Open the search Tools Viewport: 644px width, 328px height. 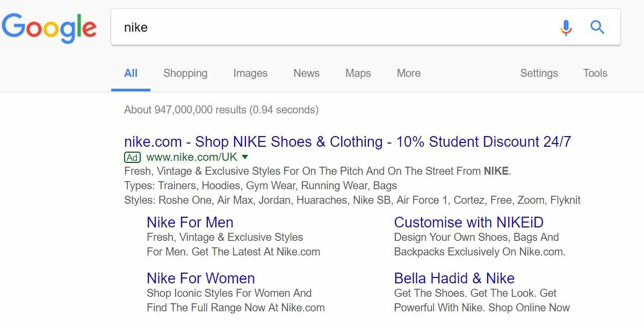pyautogui.click(x=595, y=73)
